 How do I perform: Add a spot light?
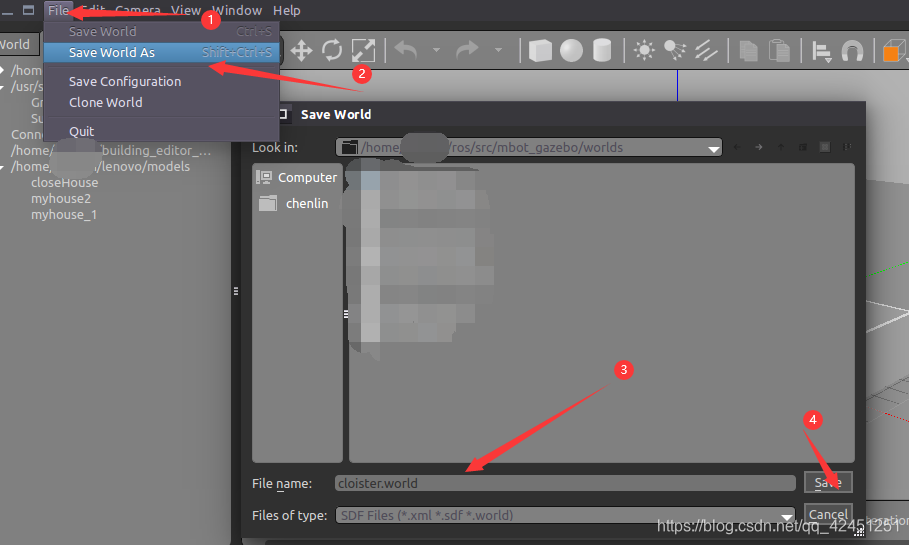tap(675, 50)
